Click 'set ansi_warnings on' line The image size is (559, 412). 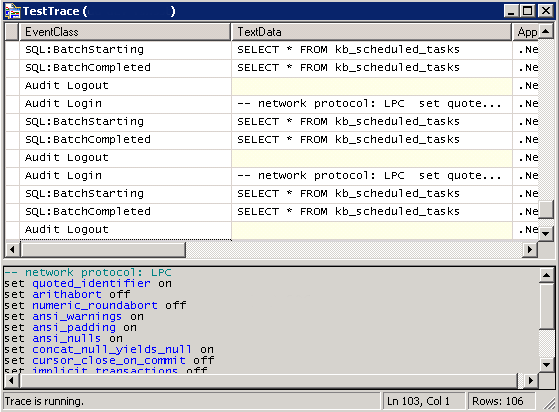pos(74,316)
